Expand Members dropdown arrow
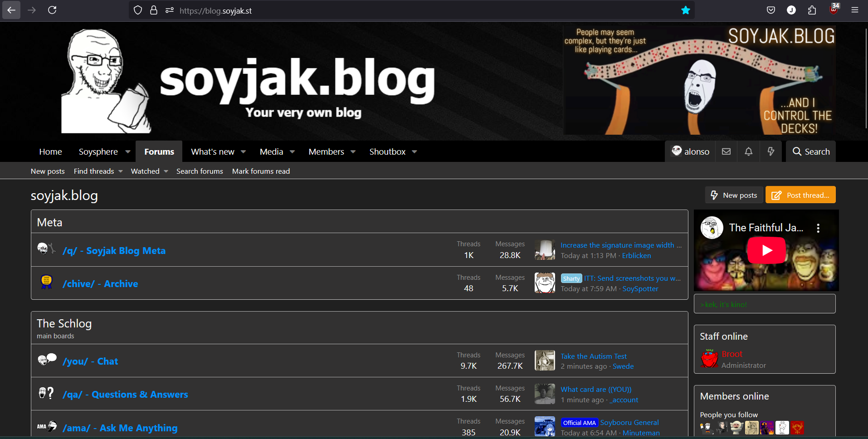 tap(353, 152)
